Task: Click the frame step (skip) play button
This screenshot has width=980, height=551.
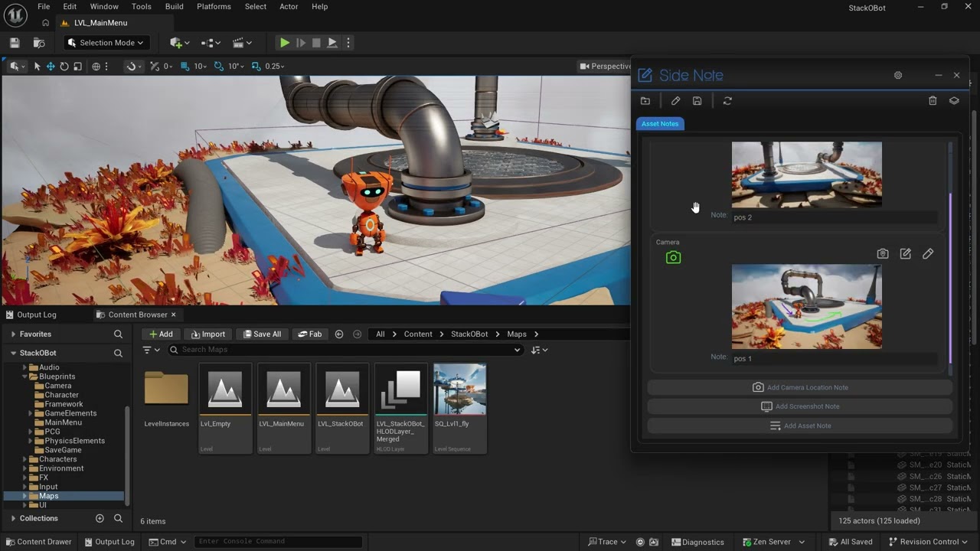Action: [x=301, y=43]
